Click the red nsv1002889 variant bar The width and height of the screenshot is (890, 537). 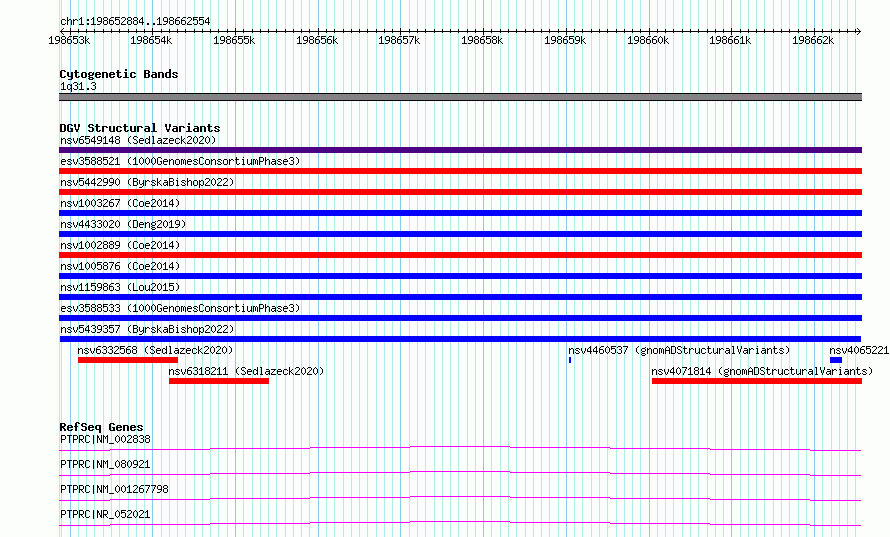pos(460,255)
